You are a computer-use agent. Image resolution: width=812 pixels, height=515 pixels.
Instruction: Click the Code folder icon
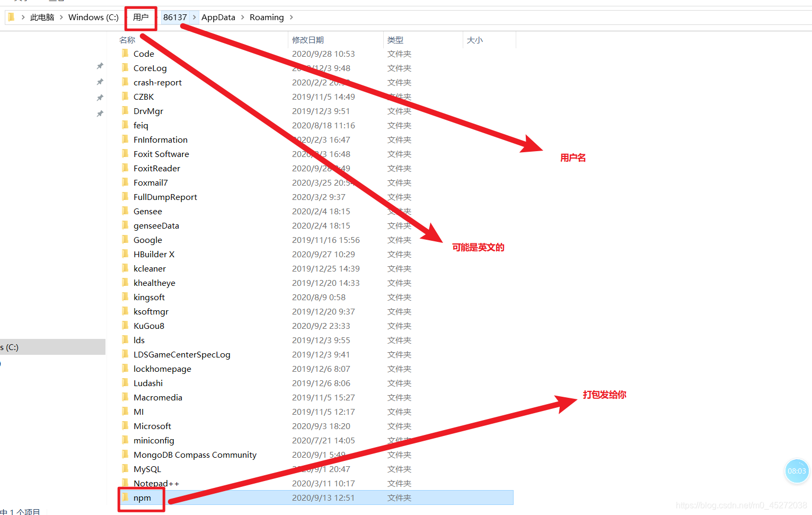(125, 53)
